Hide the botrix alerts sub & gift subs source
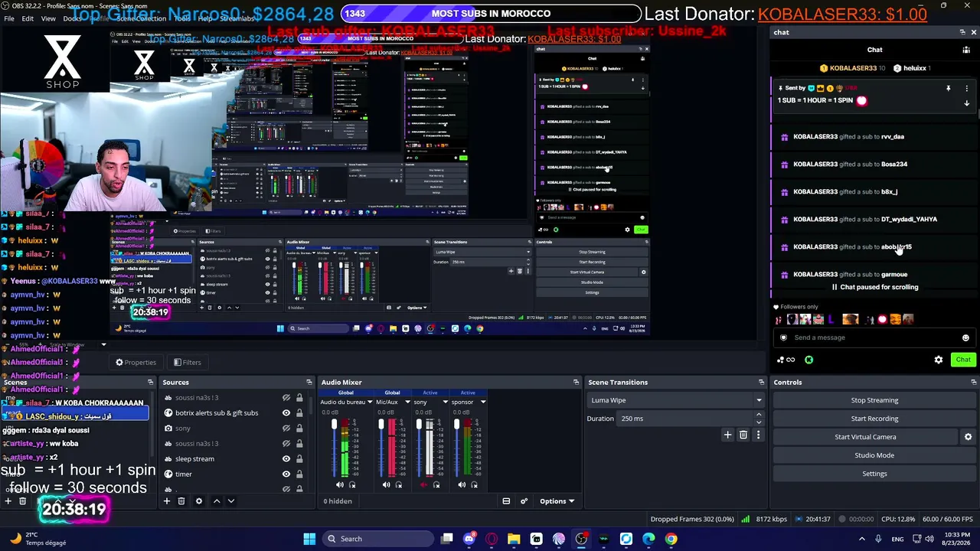 click(x=286, y=413)
